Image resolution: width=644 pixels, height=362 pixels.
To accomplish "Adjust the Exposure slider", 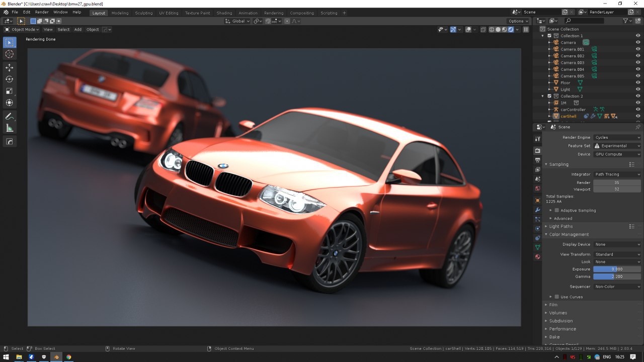I will [x=617, y=269].
